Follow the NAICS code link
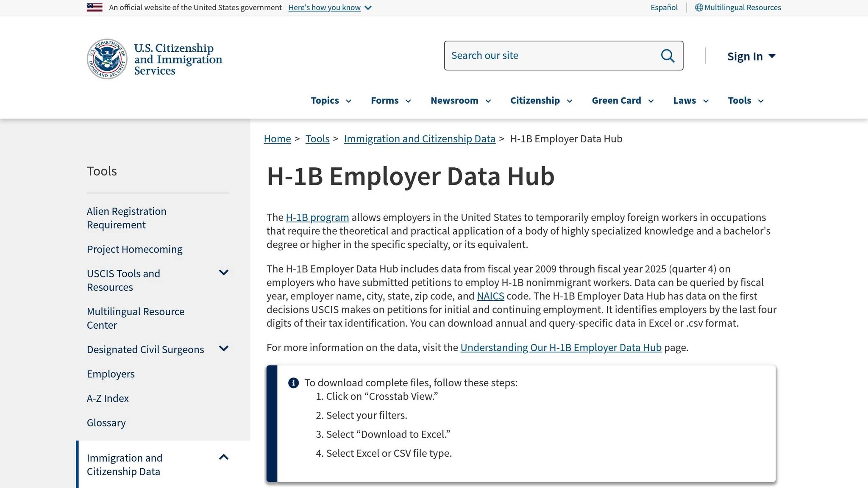Screen dimensions: 868x488 (x=490, y=296)
